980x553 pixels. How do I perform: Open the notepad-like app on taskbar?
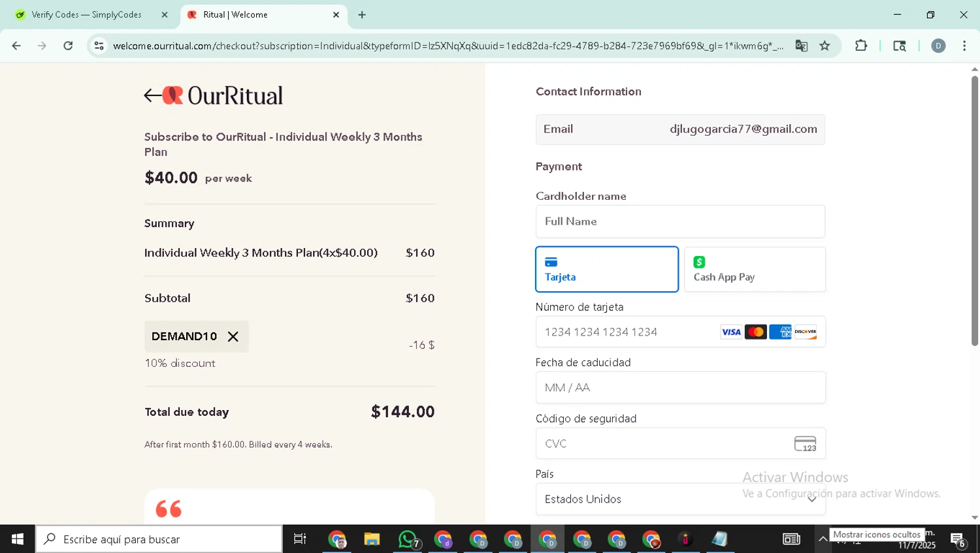pyautogui.click(x=720, y=539)
